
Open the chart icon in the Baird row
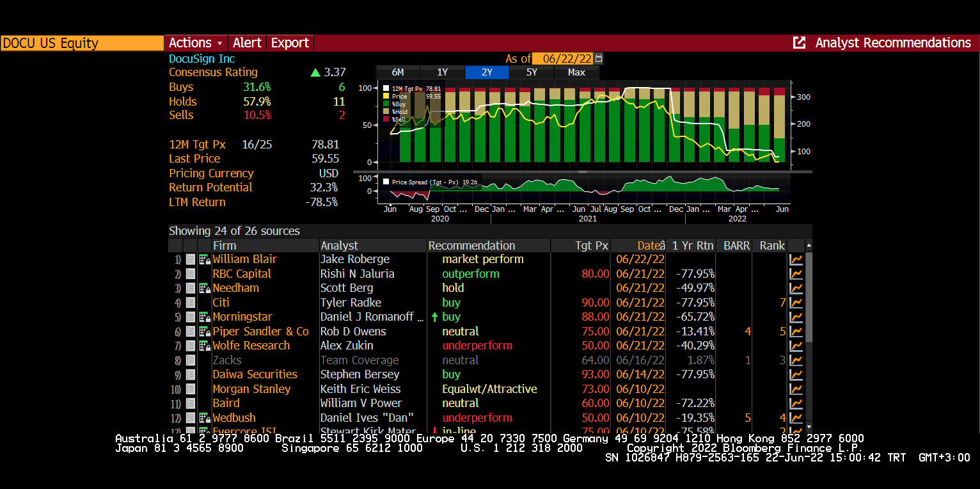(796, 403)
